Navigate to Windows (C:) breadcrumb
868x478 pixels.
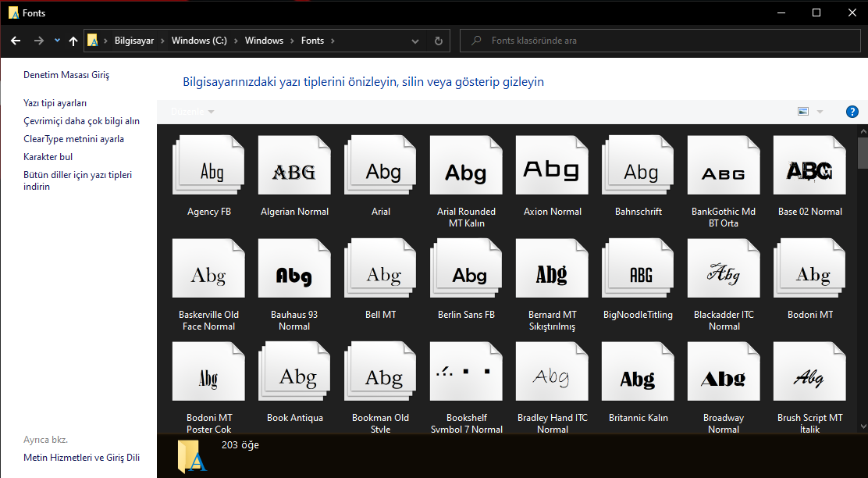click(199, 41)
